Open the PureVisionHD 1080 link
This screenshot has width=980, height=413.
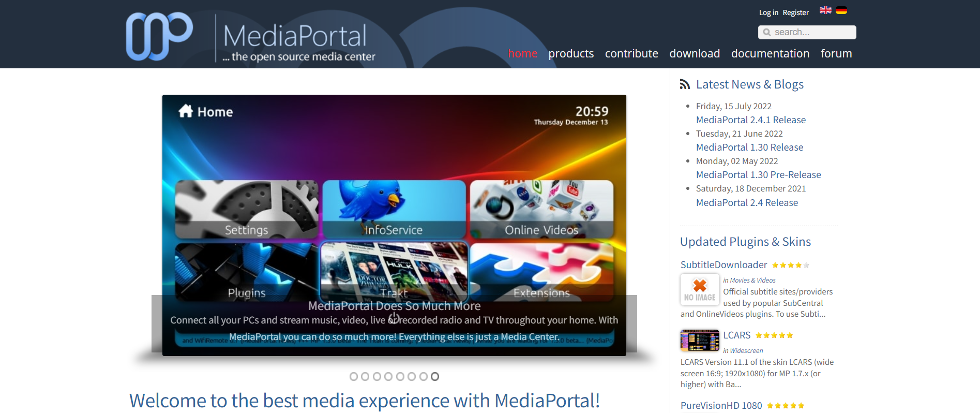point(721,406)
